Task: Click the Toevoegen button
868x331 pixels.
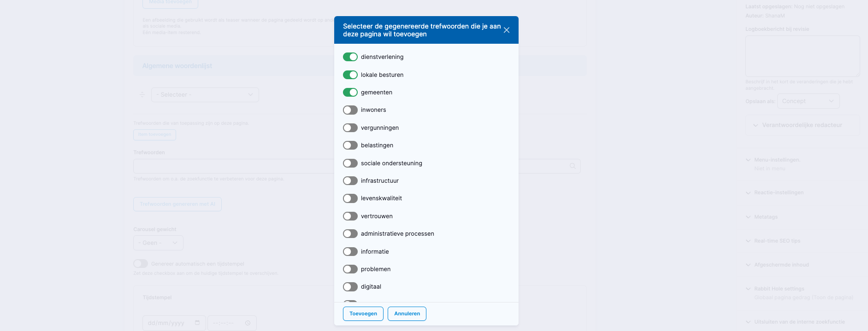Action: (363, 314)
